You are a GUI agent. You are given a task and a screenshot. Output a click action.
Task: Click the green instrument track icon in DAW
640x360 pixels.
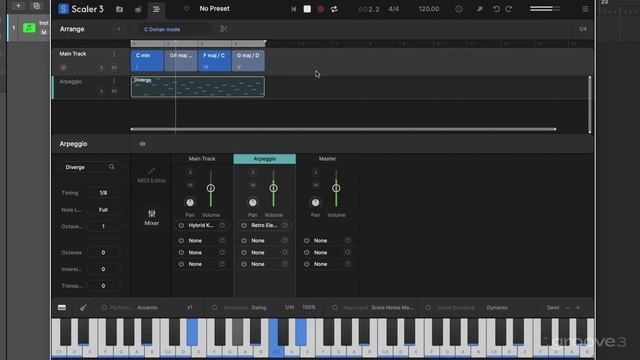click(29, 28)
